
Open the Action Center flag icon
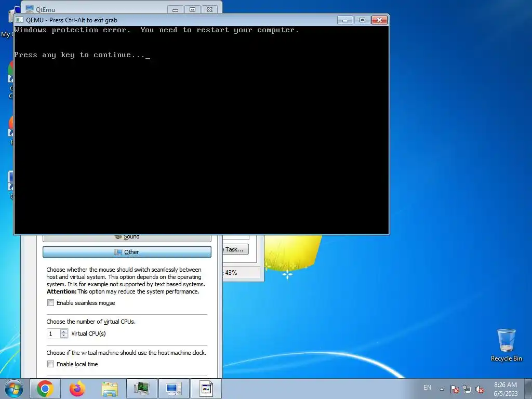tap(455, 389)
